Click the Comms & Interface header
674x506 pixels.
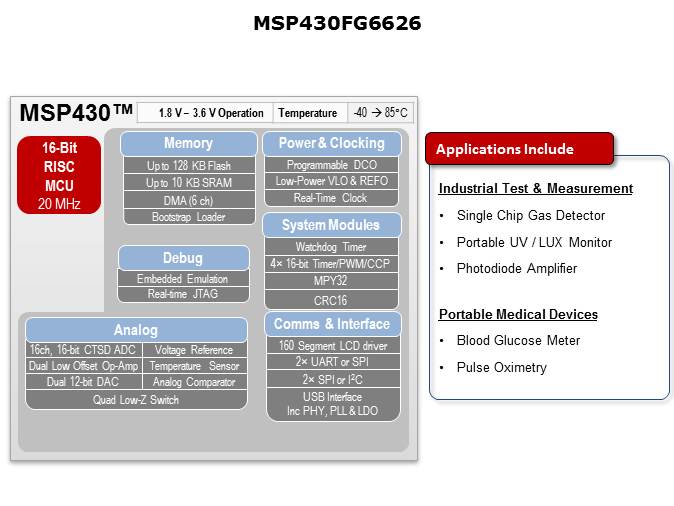[331, 324]
